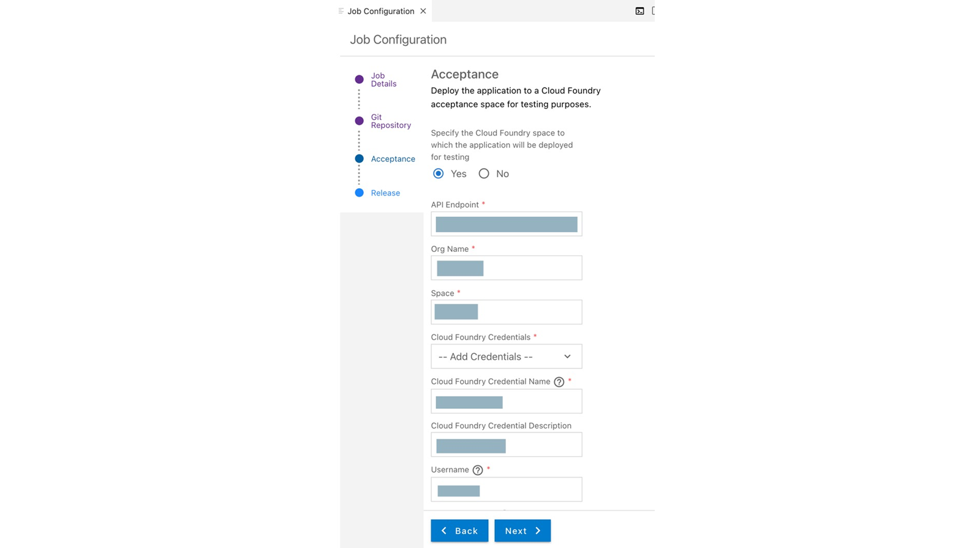Focus the API Endpoint input field
This screenshot has width=980, height=548.
pos(507,224)
